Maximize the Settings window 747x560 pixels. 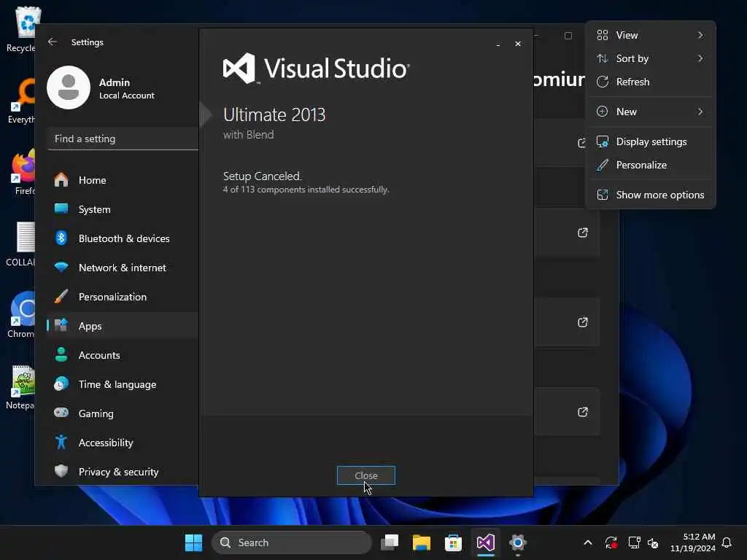point(568,36)
